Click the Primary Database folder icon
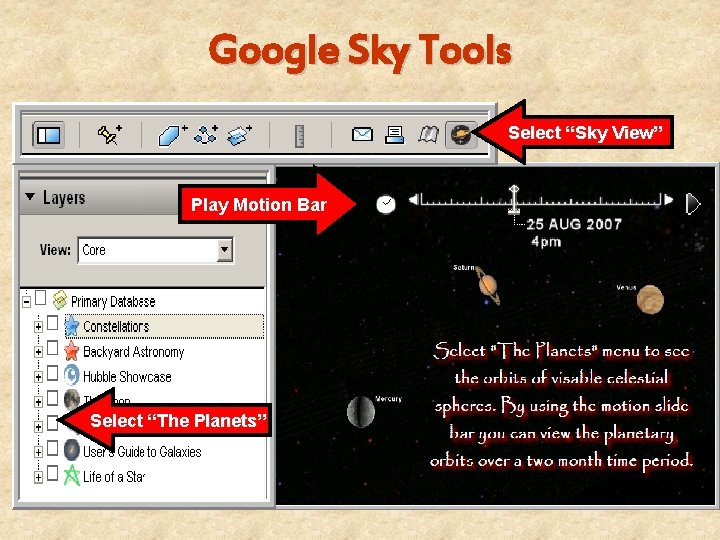 60,300
